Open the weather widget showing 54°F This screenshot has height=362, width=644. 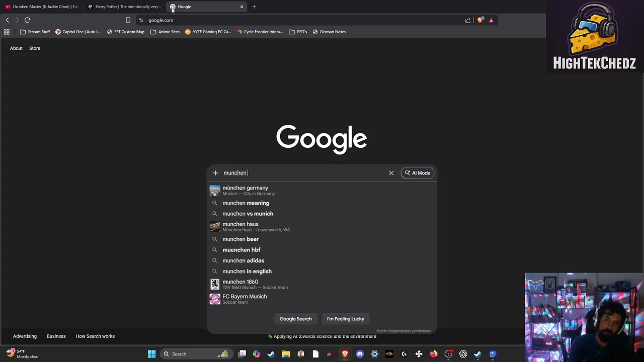pos(23,354)
